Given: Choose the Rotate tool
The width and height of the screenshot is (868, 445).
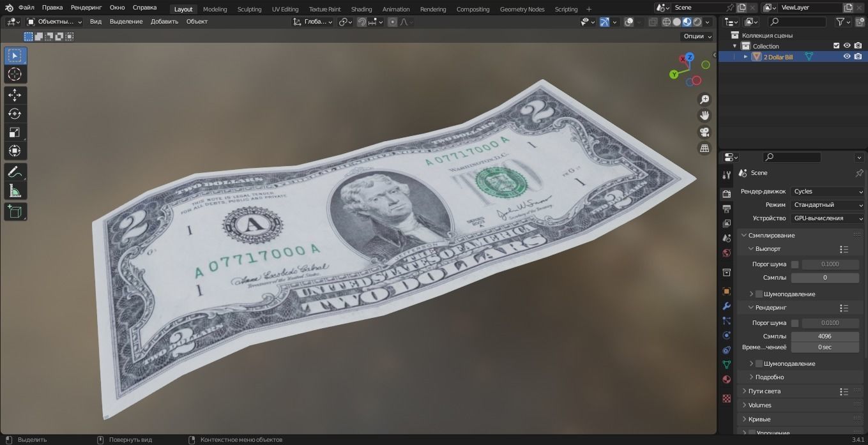Looking at the screenshot, I should coord(15,114).
